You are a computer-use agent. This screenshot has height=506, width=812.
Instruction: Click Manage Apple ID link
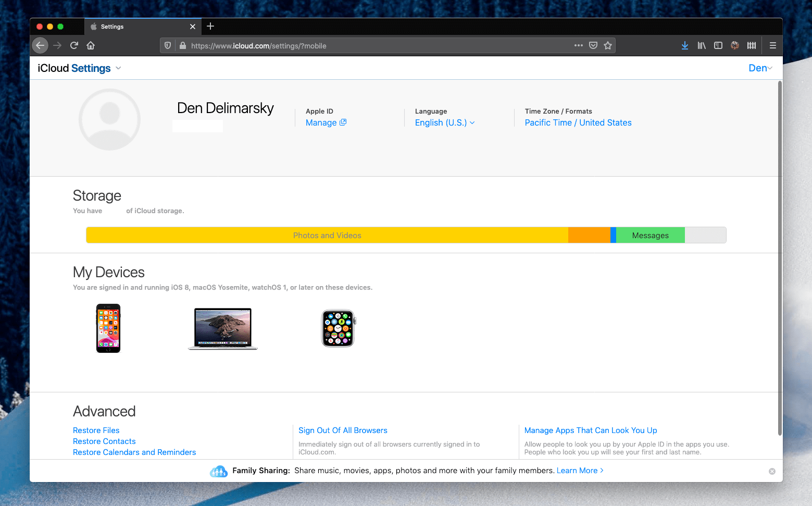(326, 122)
